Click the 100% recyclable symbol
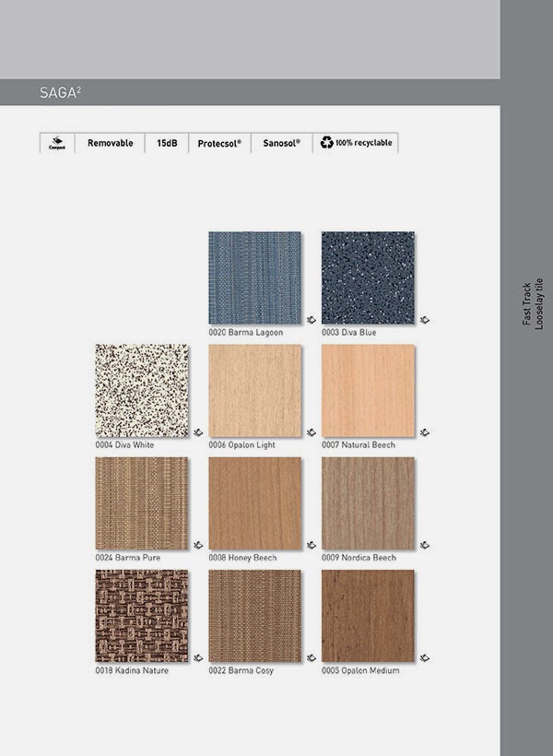The image size is (553, 756). click(x=327, y=142)
